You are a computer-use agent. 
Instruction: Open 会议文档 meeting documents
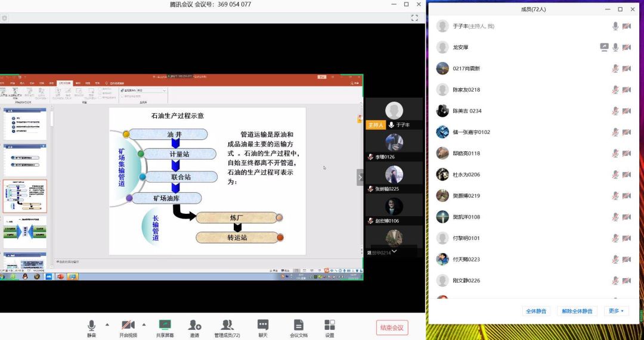tap(299, 325)
